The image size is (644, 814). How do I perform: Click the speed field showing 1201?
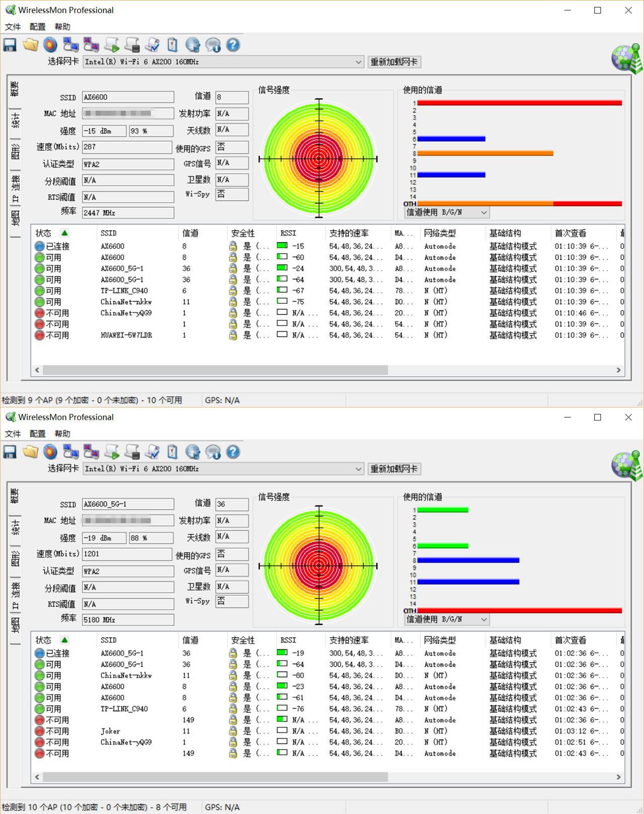click(128, 554)
